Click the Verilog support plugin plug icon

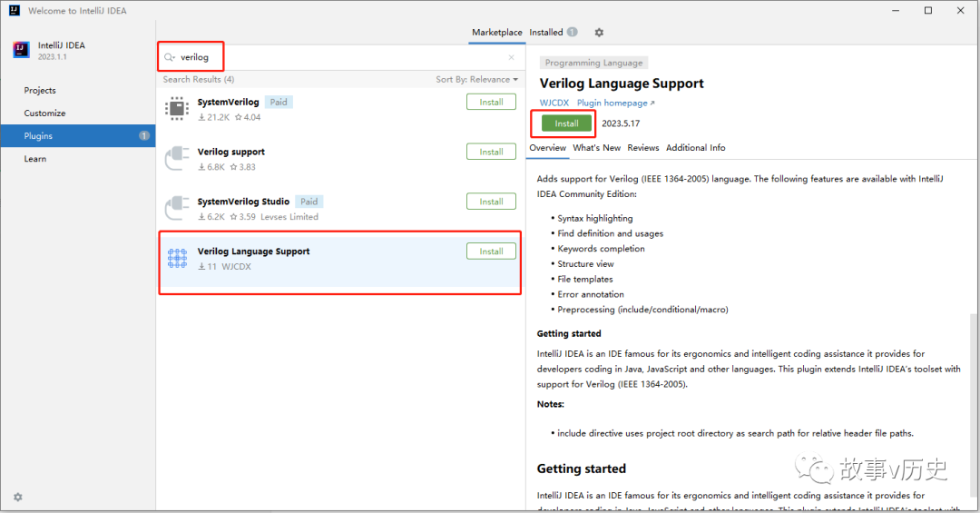177,158
